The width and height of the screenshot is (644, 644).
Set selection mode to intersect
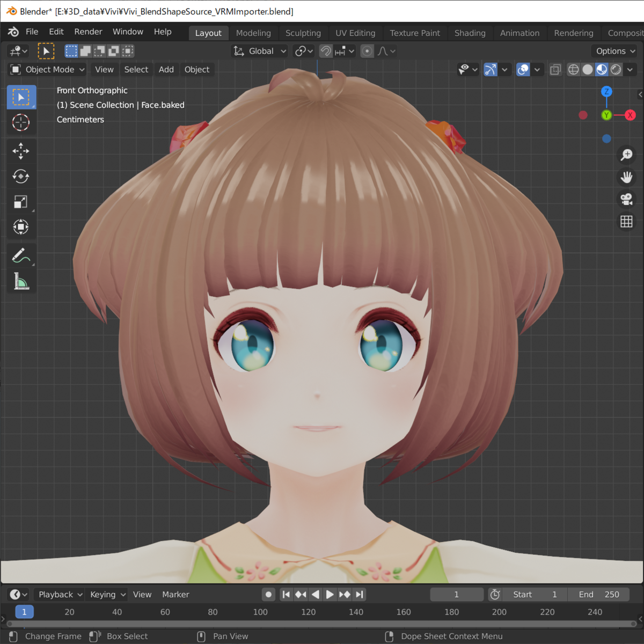pos(127,51)
